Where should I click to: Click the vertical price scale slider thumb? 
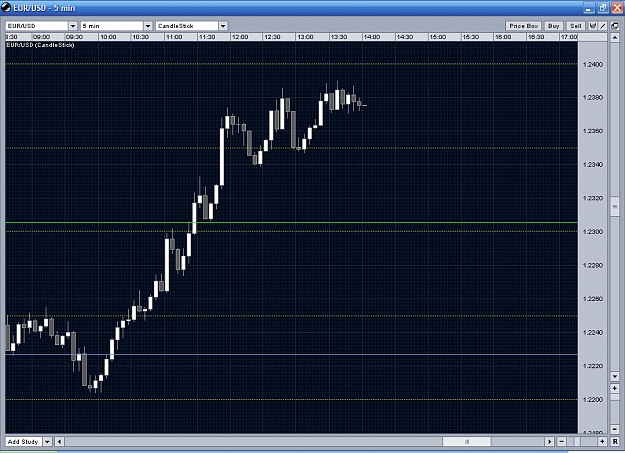point(614,207)
